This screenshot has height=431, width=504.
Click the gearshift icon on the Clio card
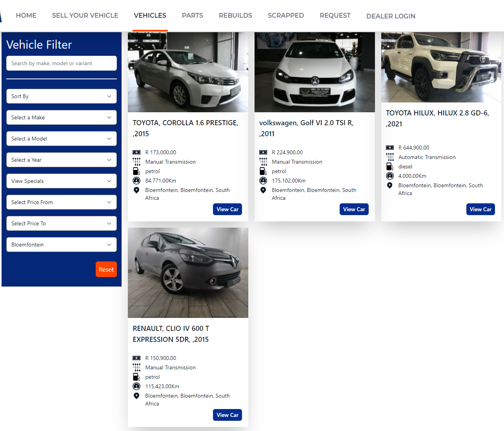click(136, 367)
